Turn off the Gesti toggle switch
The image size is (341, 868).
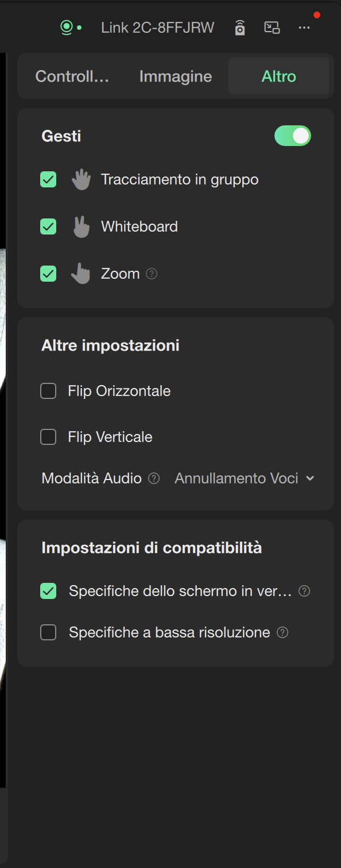293,136
